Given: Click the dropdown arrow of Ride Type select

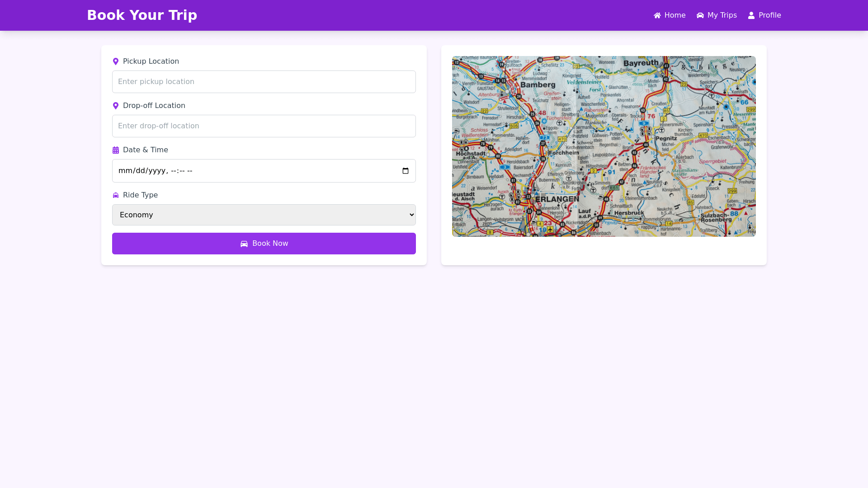Looking at the screenshot, I should pyautogui.click(x=411, y=215).
